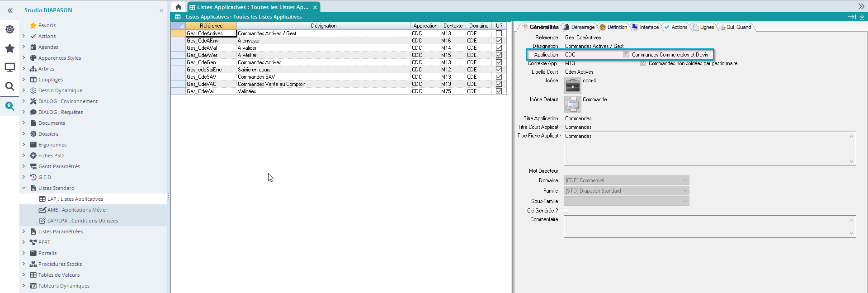Image resolution: width=868 pixels, height=293 pixels.
Task: Click the Commande default printer icon
Action: coord(572,104)
